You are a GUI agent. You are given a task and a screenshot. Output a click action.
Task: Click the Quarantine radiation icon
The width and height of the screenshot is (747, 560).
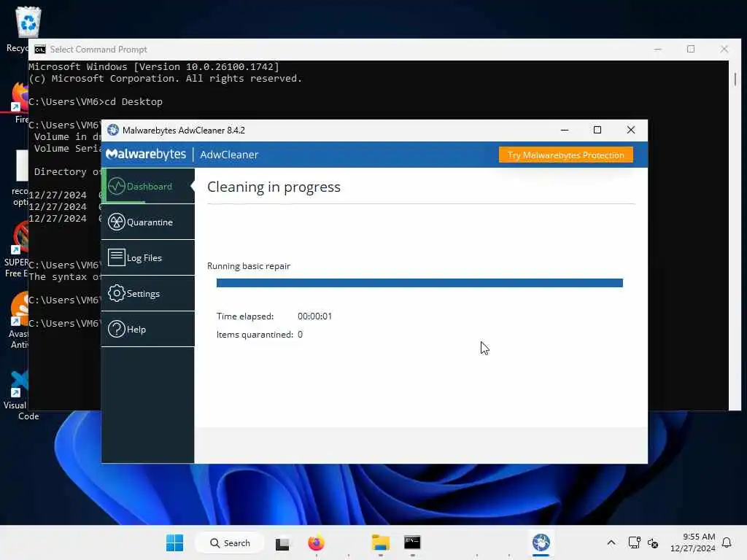click(x=116, y=222)
